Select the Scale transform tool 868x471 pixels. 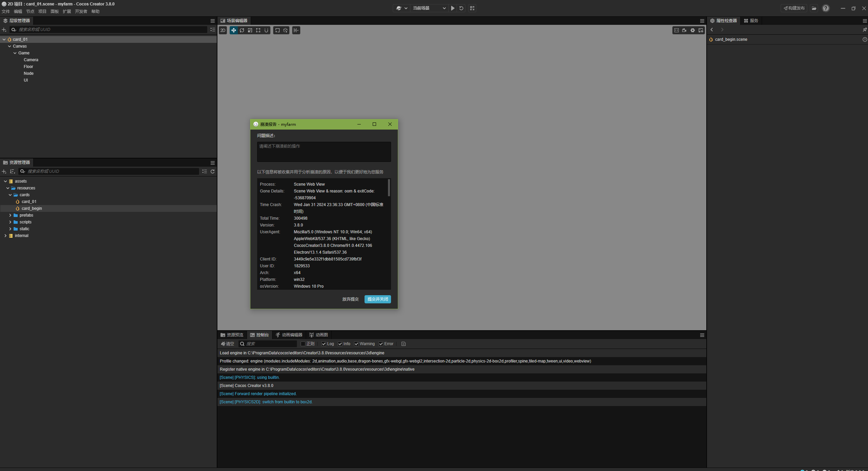tap(250, 30)
